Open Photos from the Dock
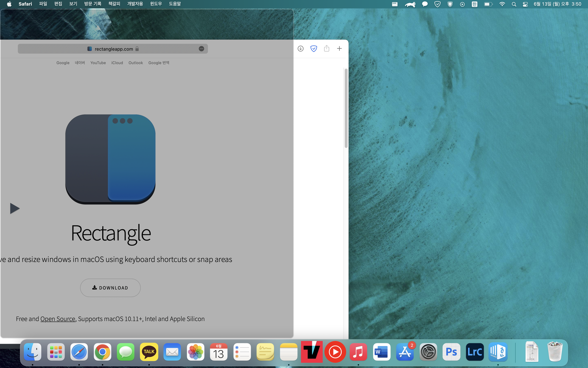 click(196, 352)
